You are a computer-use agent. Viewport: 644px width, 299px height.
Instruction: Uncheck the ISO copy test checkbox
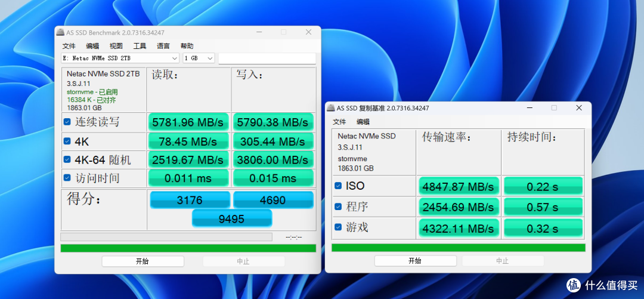click(338, 186)
